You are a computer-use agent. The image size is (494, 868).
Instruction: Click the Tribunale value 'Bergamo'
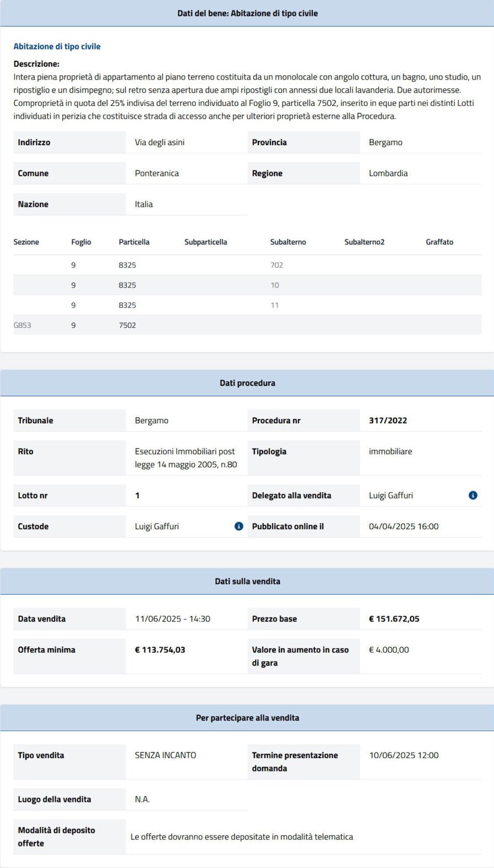click(x=151, y=420)
